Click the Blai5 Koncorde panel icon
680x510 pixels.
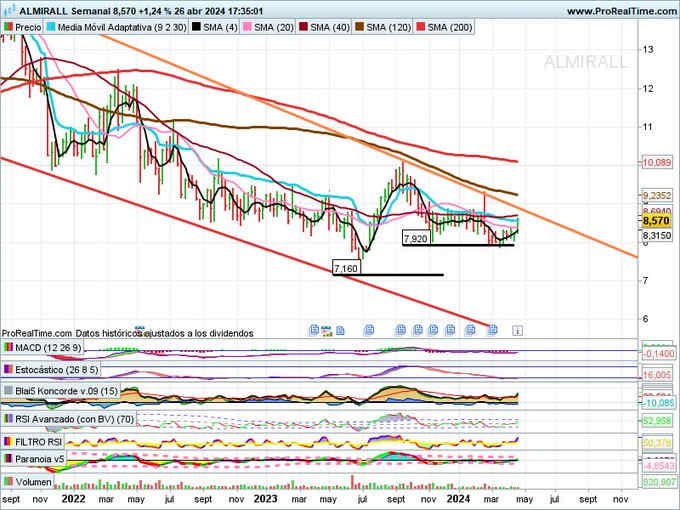8,391
